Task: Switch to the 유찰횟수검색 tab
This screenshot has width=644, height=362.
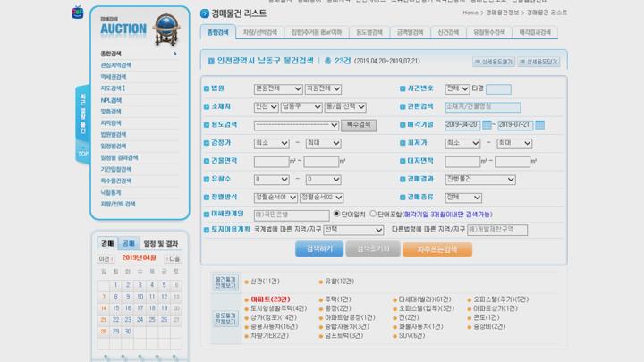Action: (488, 32)
